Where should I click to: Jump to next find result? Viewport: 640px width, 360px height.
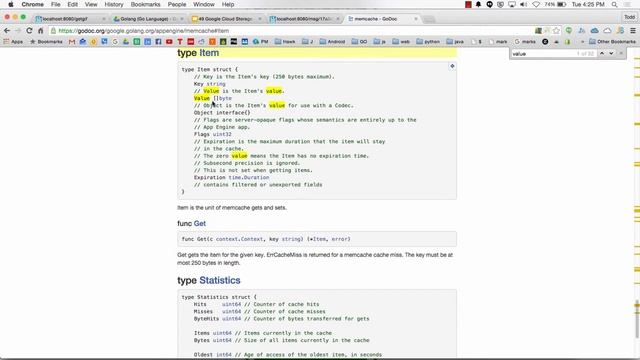point(611,53)
